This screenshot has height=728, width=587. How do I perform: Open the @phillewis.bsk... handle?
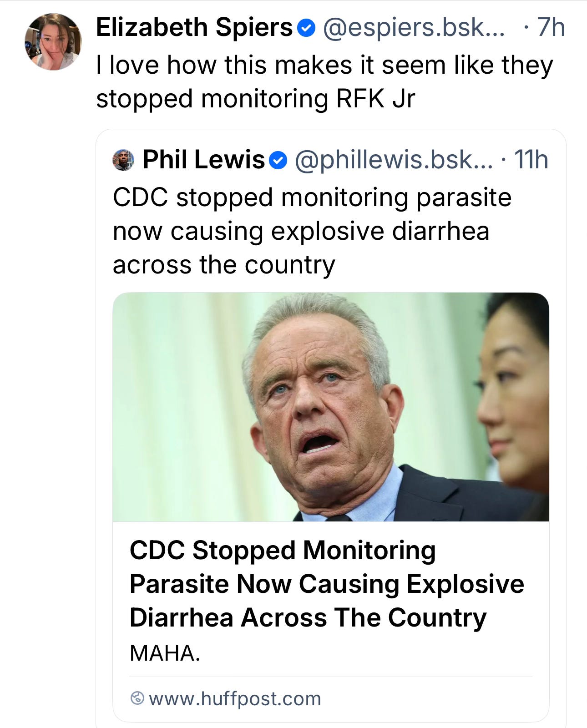[394, 160]
